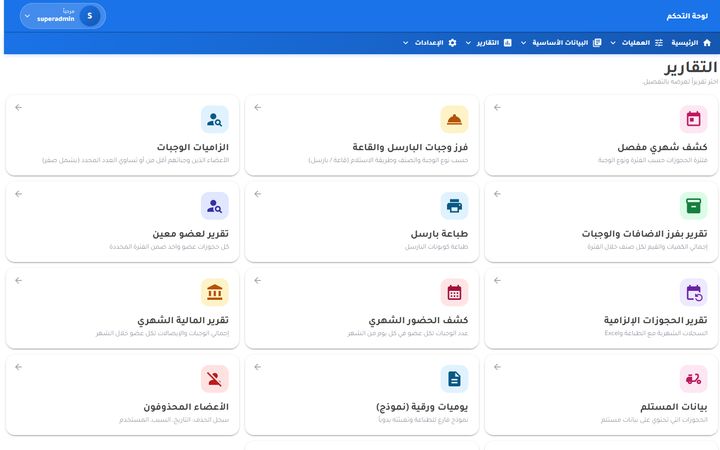Image resolution: width=720 pixels, height=450 pixels.
Task: Click the gear icon beside الإعدادات
Action: (x=452, y=43)
